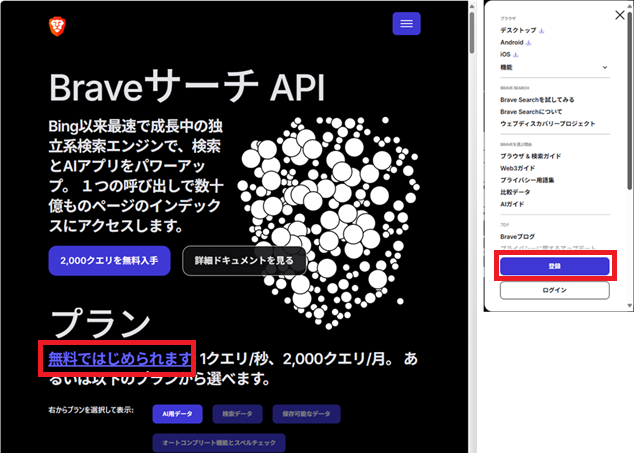Click the プラン section heading

[100, 322]
